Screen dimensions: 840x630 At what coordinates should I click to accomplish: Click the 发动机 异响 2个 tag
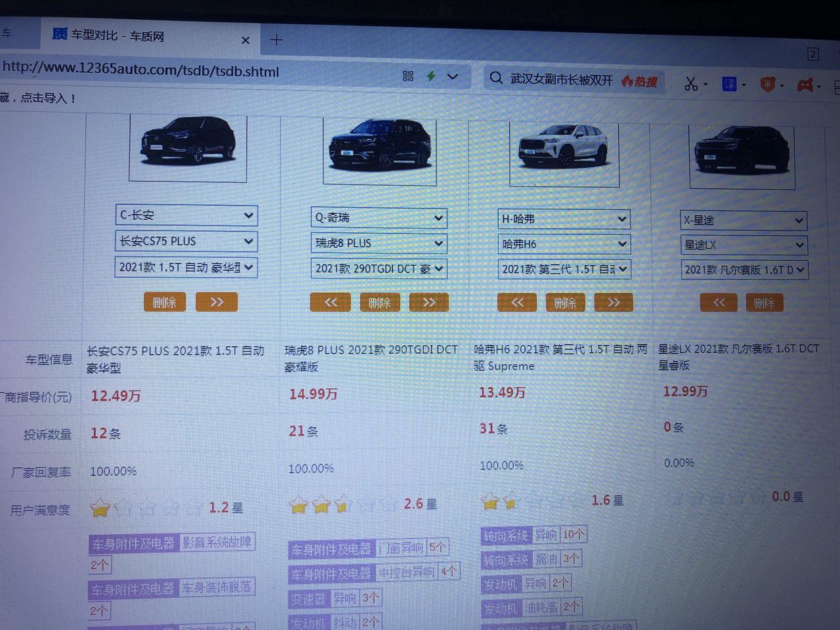click(526, 583)
